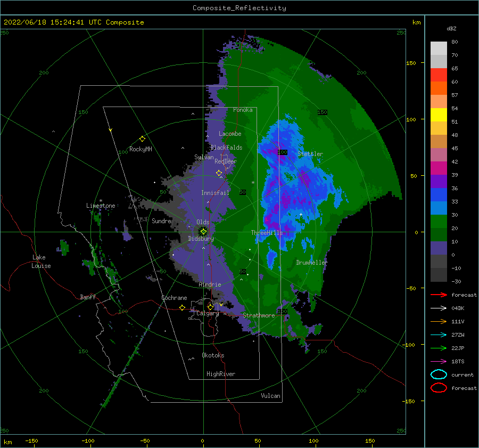This screenshot has width=479, height=448.
Task: Click the -30 value in dBZ scale
Action: pos(457,281)
